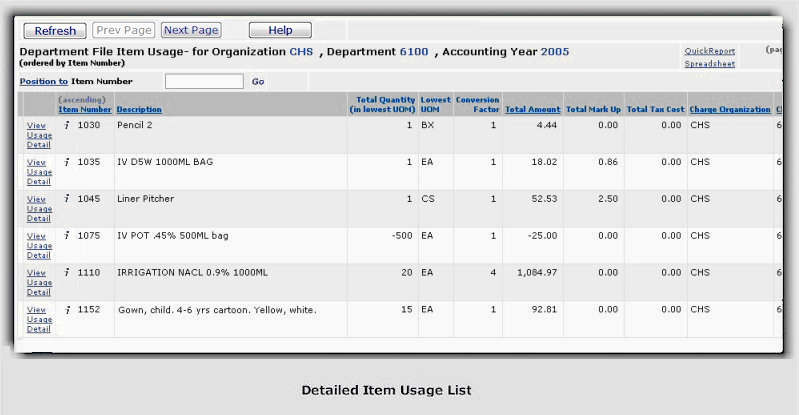Export using the Spreadsheet link

tap(709, 64)
